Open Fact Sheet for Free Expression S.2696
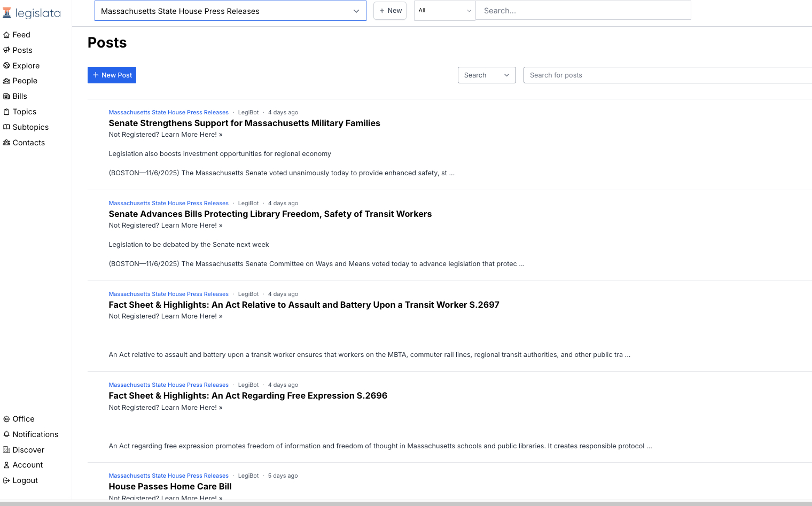The width and height of the screenshot is (812, 506). (248, 396)
